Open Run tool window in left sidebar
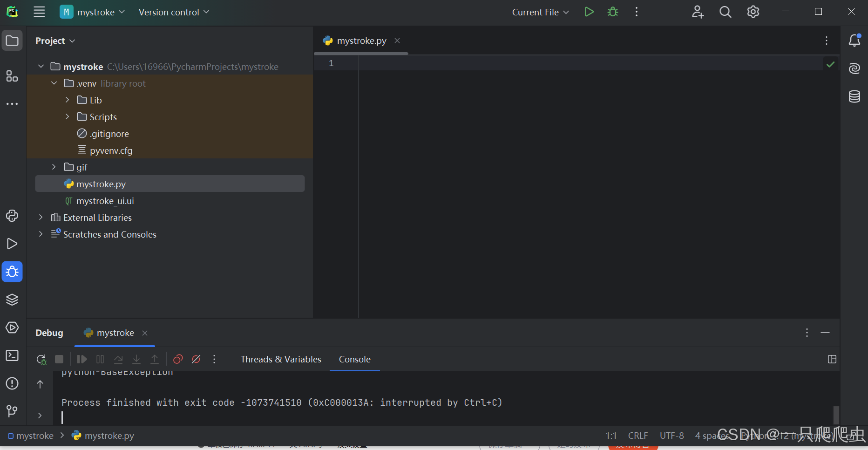 tap(12, 244)
